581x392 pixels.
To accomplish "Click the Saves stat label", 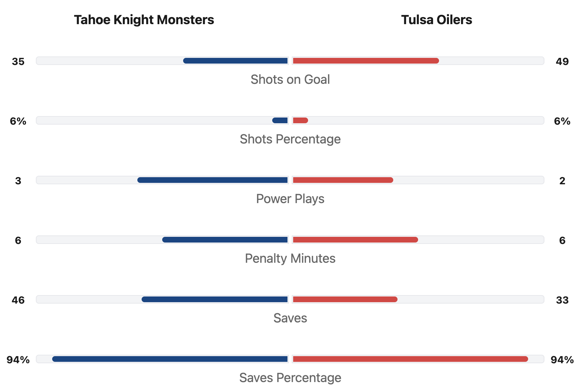I will pyautogui.click(x=290, y=318).
